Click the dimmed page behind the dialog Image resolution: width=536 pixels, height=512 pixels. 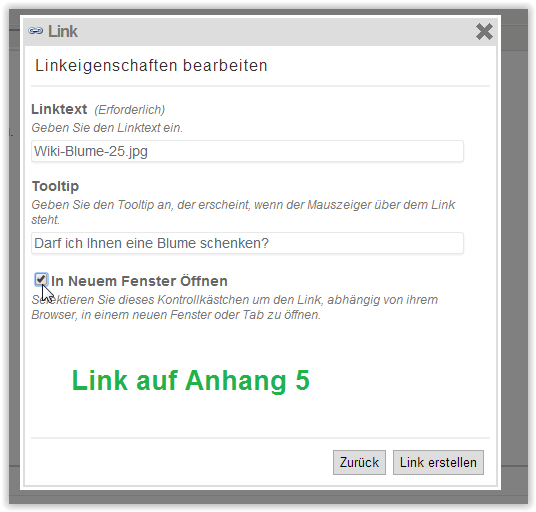(x=514, y=239)
